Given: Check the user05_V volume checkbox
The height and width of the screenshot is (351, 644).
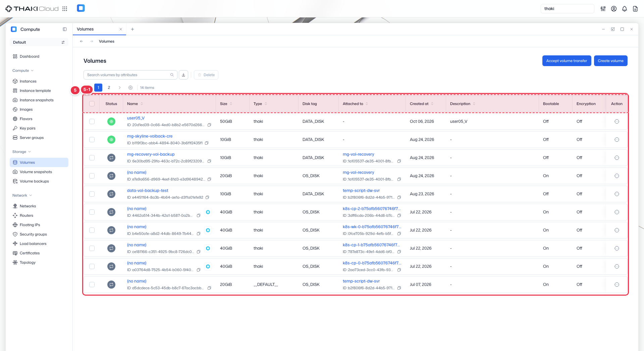Looking at the screenshot, I should pos(92,121).
